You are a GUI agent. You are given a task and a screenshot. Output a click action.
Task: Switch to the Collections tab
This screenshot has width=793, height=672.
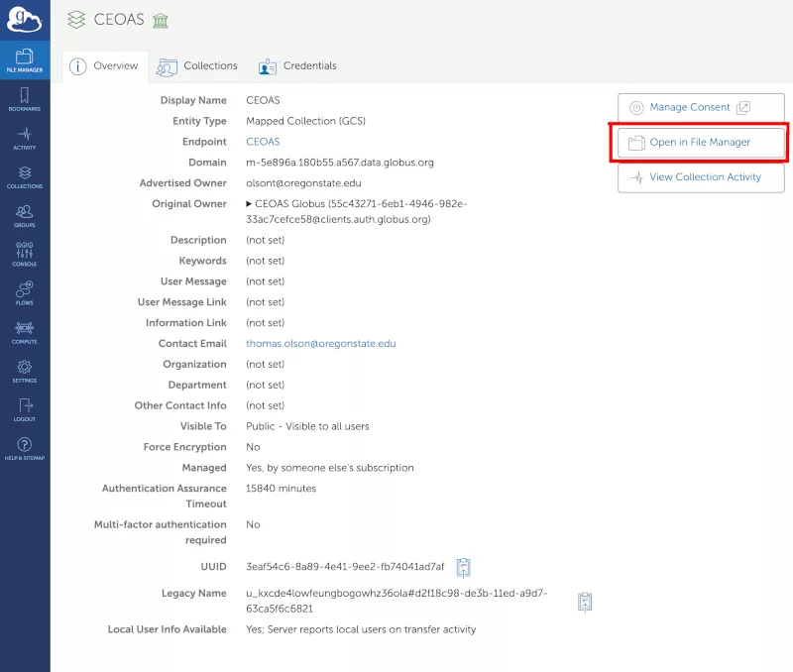click(x=196, y=66)
